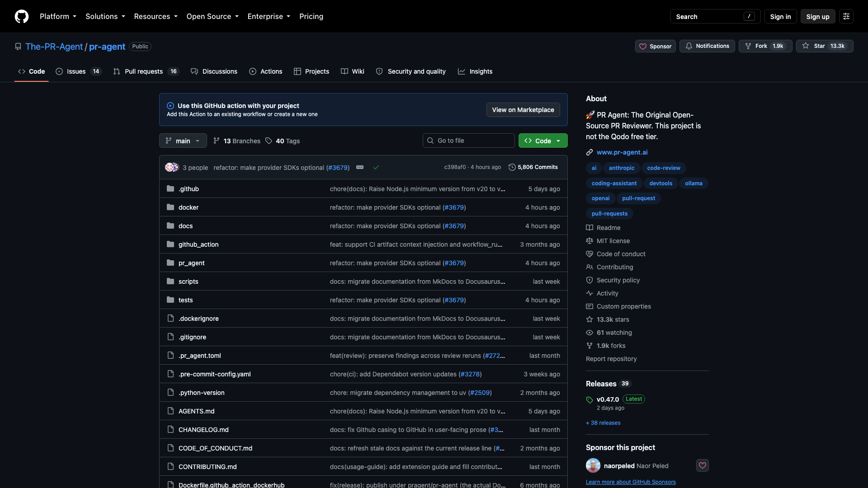Star the pr-agent repository
The width and height of the screenshot is (868, 488).
click(x=825, y=46)
